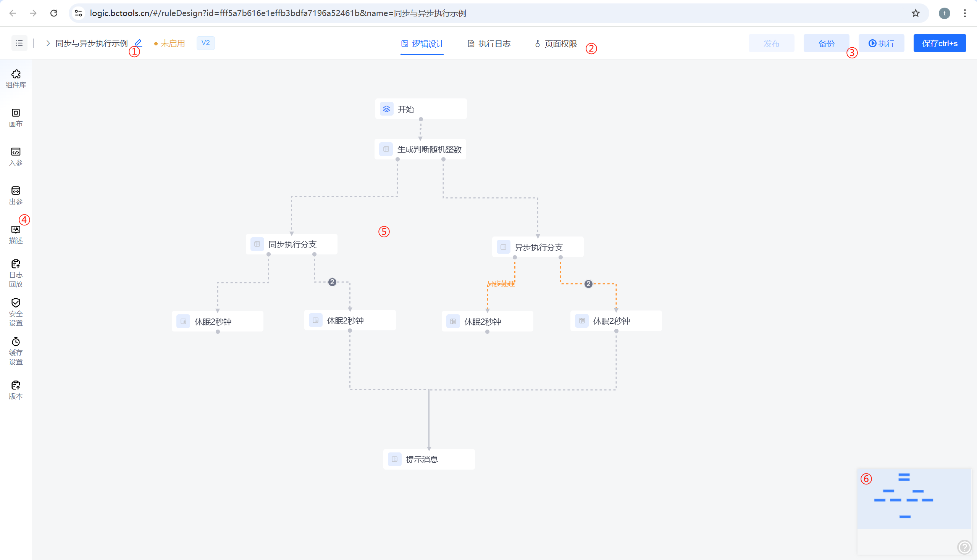Open the 入参 input parameters panel

click(x=16, y=156)
